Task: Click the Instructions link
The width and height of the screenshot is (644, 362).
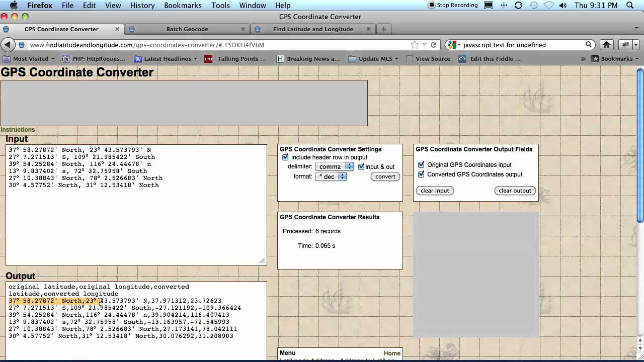Action: (18, 130)
